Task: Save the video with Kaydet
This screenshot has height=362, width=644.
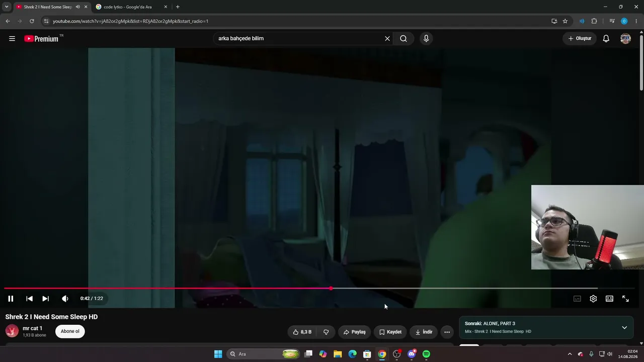Action: (390, 332)
